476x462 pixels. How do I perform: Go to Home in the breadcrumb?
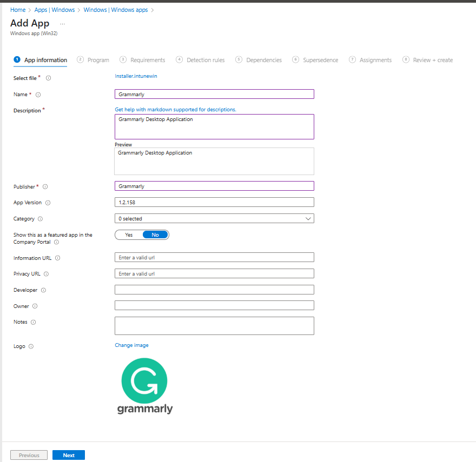(18, 10)
